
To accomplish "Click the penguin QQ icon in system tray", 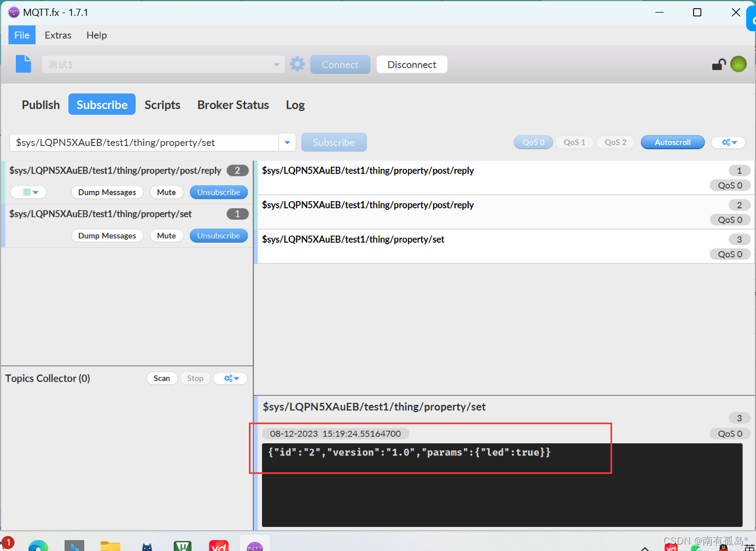I will [724, 547].
